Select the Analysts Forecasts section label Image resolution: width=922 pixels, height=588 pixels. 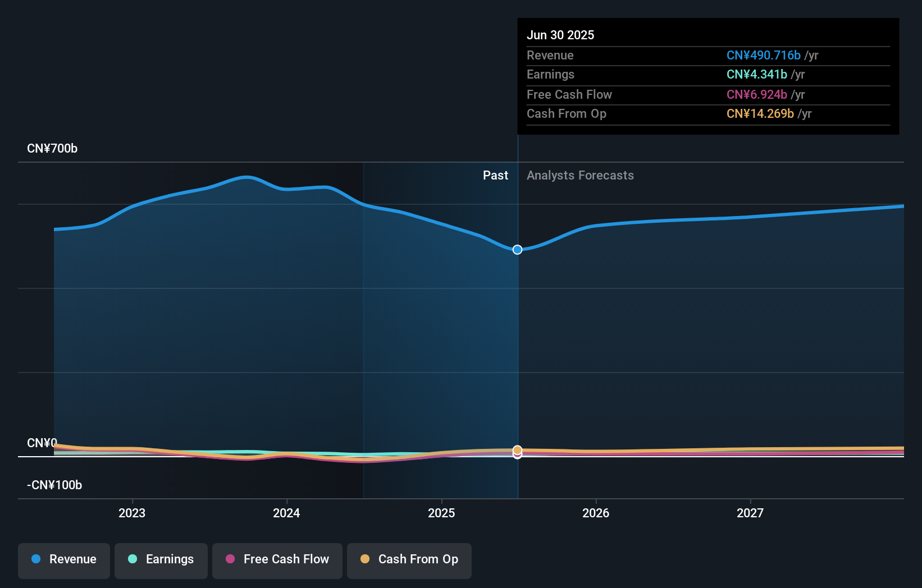point(580,175)
